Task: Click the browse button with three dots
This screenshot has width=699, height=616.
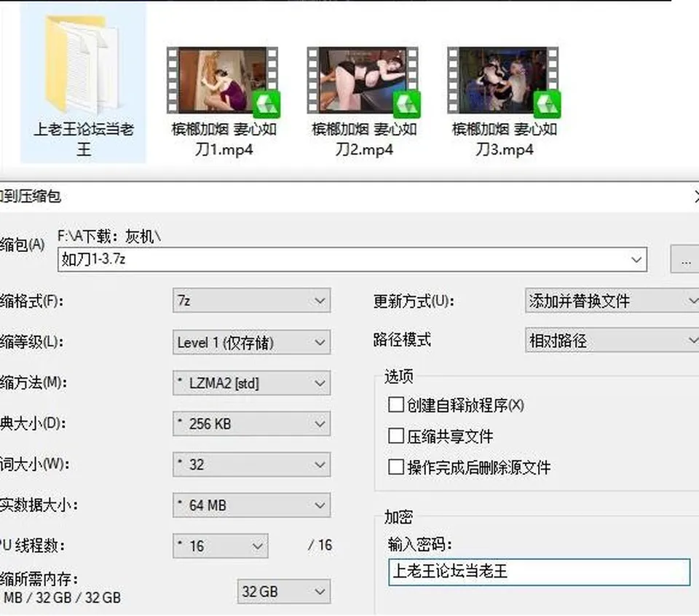Action: click(x=686, y=259)
